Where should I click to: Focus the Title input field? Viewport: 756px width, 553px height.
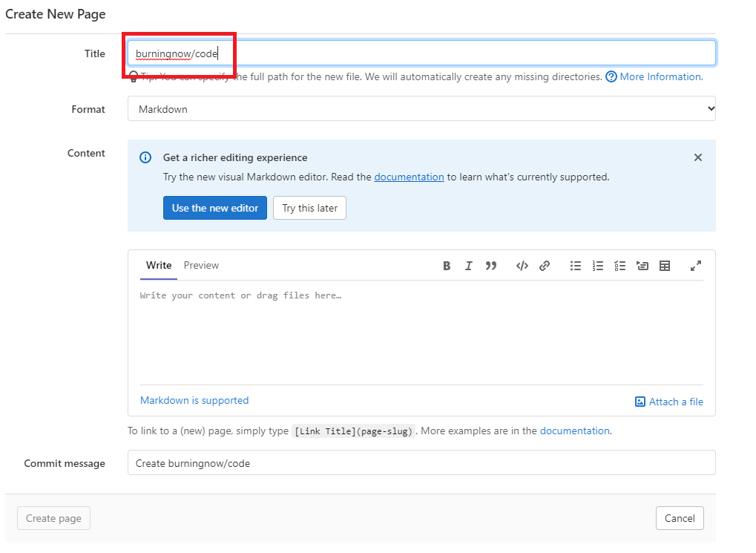point(421,53)
